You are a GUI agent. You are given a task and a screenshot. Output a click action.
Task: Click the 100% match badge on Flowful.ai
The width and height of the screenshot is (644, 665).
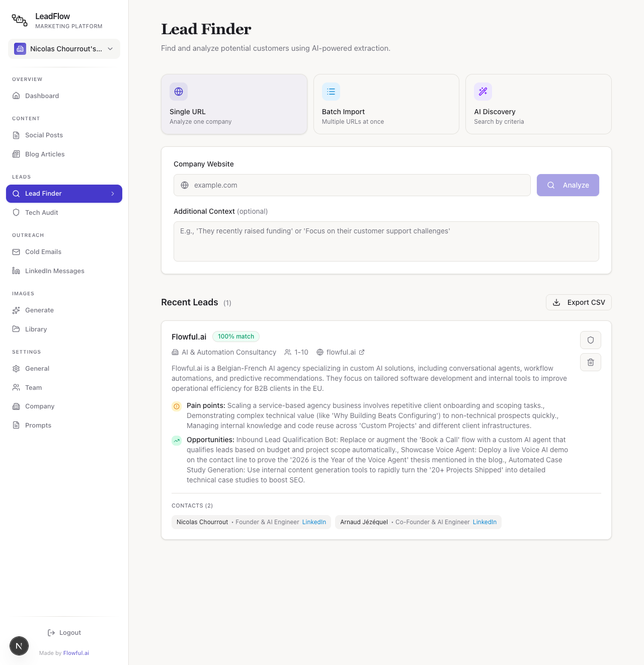pos(236,337)
